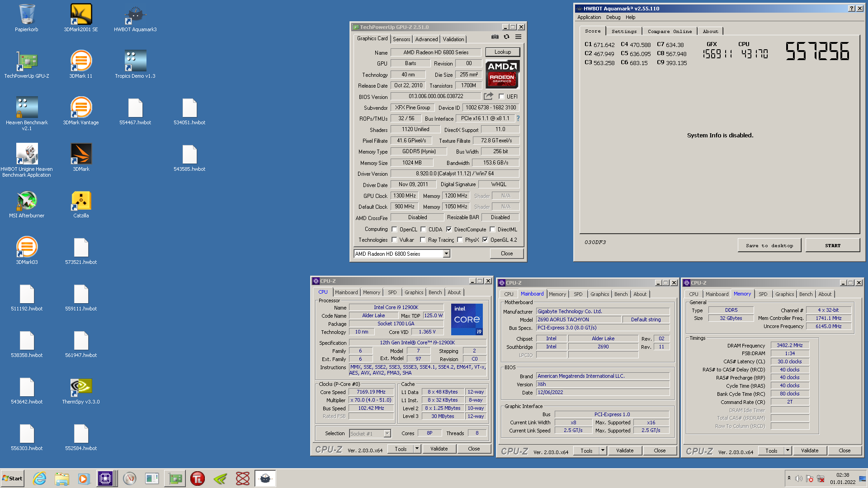Click the GPU-Z screenshot camera icon
868x488 pixels.
[495, 37]
